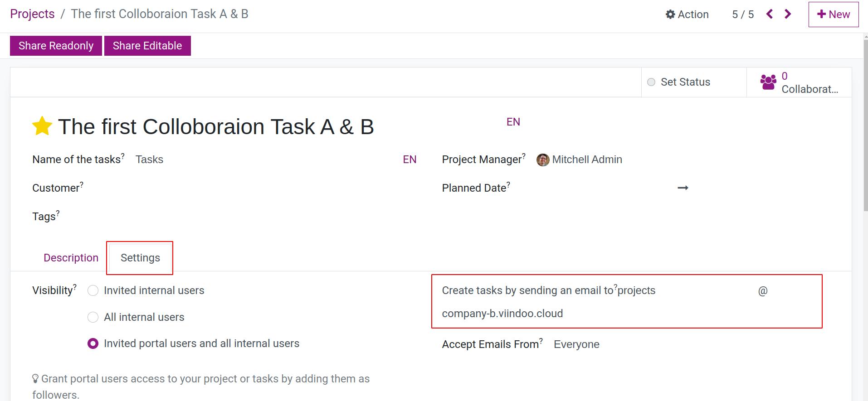
Task: Toggle the favorite star icon
Action: tap(42, 126)
